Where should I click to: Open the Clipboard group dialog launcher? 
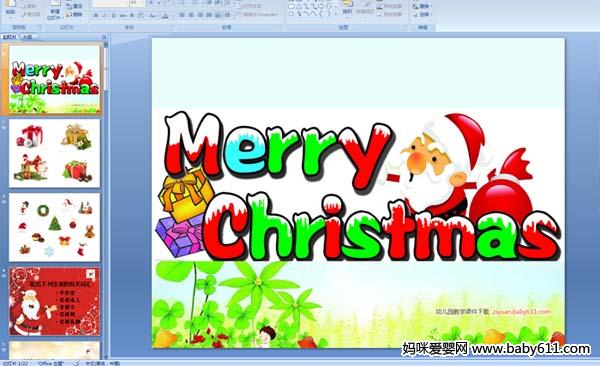(x=40, y=28)
